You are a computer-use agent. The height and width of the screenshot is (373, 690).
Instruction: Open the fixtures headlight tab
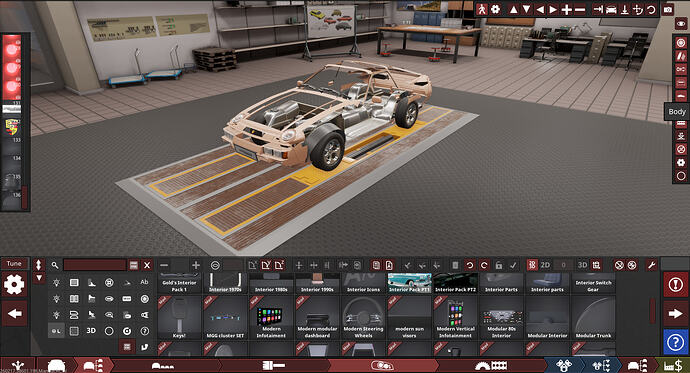tap(382, 365)
